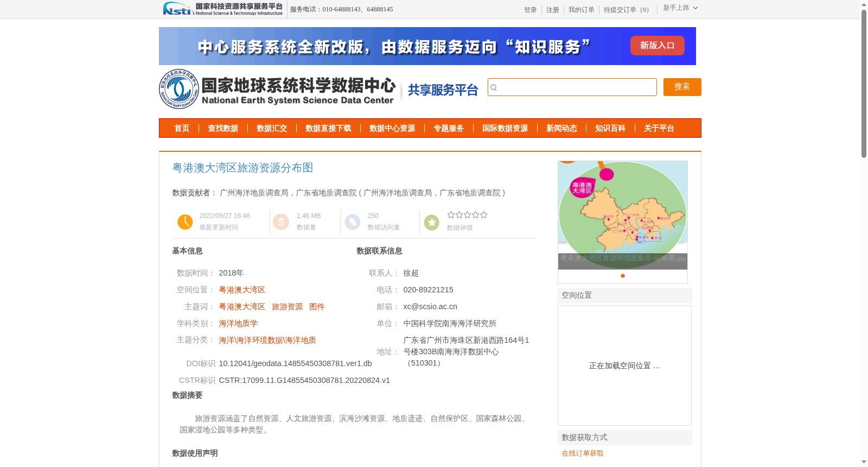Click the 在线订单获取 link
This screenshot has height=467, width=868.
[583, 453]
